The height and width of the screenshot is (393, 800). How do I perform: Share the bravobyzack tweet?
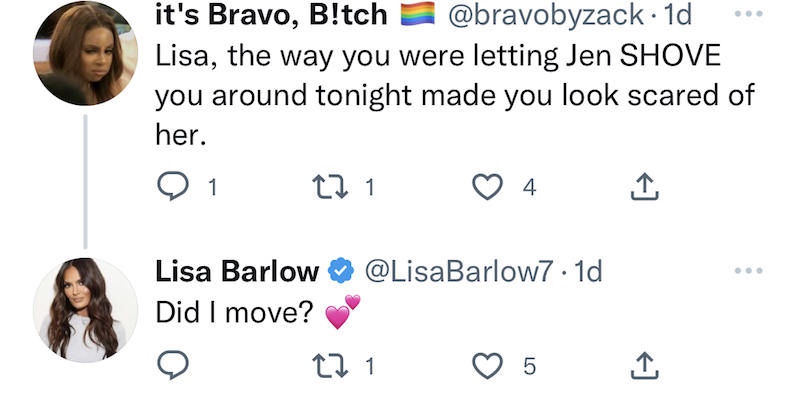(645, 187)
